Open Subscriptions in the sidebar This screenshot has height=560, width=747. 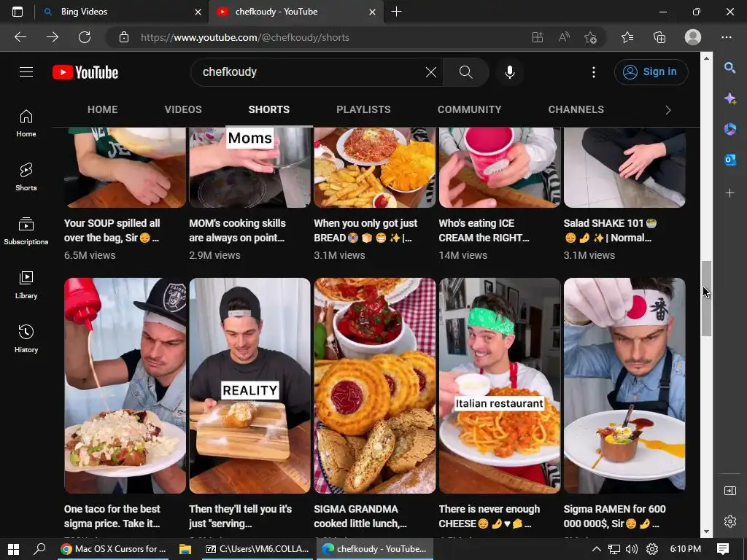tap(26, 230)
